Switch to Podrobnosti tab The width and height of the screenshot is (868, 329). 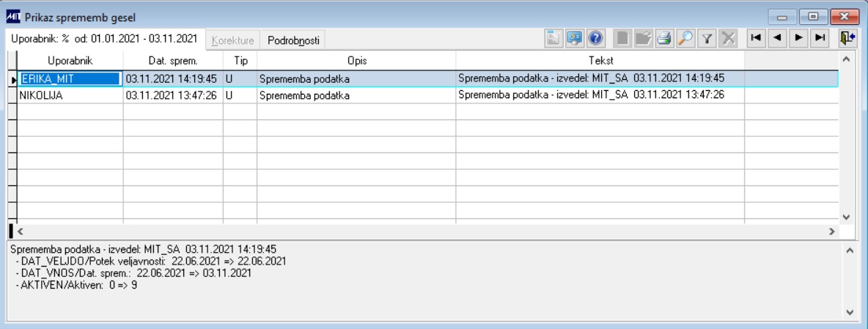tap(293, 40)
